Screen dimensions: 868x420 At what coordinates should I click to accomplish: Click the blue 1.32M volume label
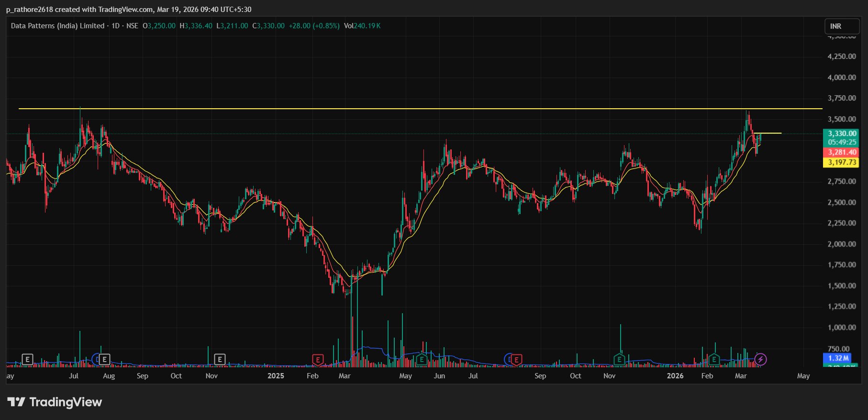(838, 358)
